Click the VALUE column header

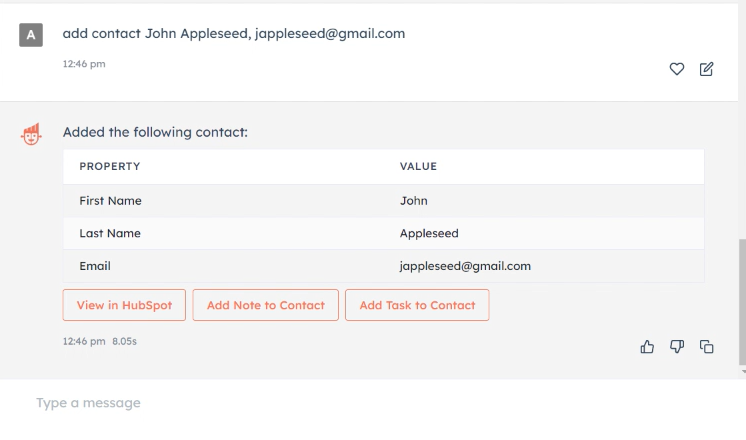coord(418,166)
